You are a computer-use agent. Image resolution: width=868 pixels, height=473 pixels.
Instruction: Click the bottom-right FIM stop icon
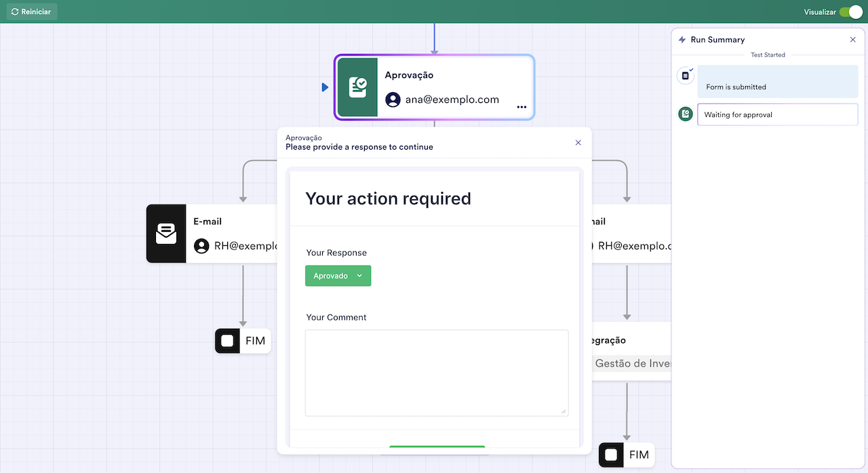[x=612, y=455]
